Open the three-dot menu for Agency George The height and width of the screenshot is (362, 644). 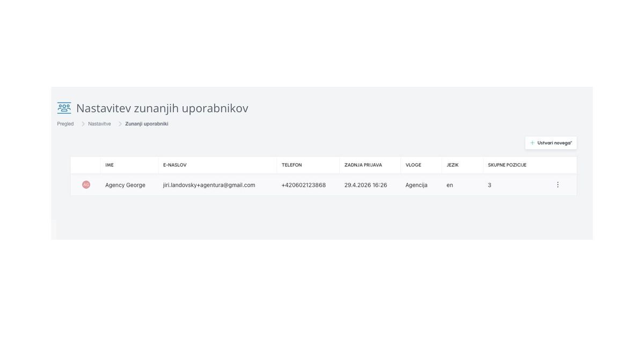coord(558,184)
